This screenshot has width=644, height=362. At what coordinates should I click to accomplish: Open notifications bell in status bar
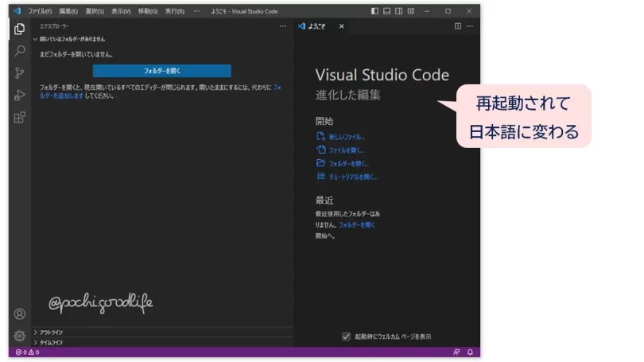tap(470, 352)
